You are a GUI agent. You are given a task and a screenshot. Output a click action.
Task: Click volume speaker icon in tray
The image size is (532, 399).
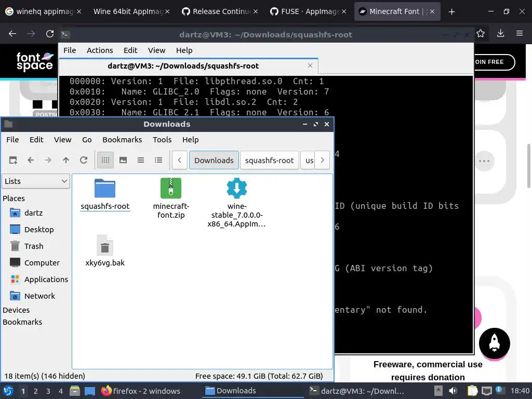coord(453,391)
